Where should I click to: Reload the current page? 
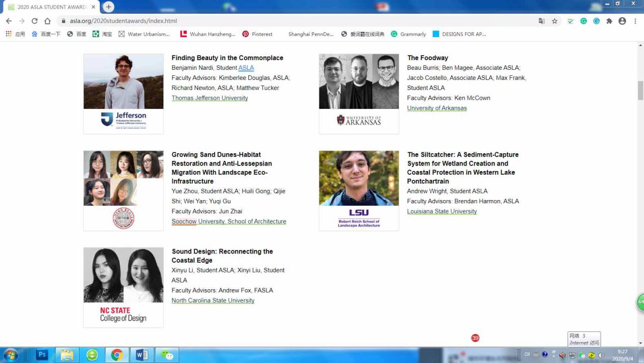click(35, 21)
